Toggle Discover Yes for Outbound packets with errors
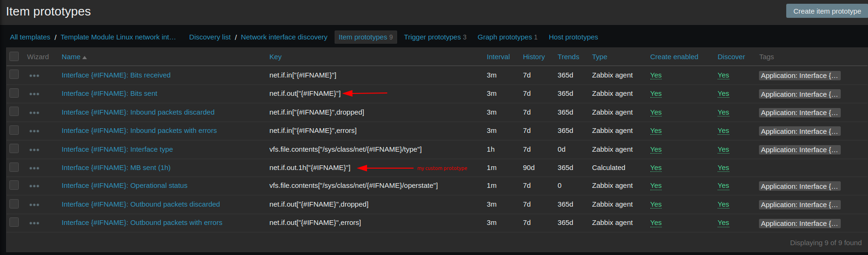 (723, 223)
